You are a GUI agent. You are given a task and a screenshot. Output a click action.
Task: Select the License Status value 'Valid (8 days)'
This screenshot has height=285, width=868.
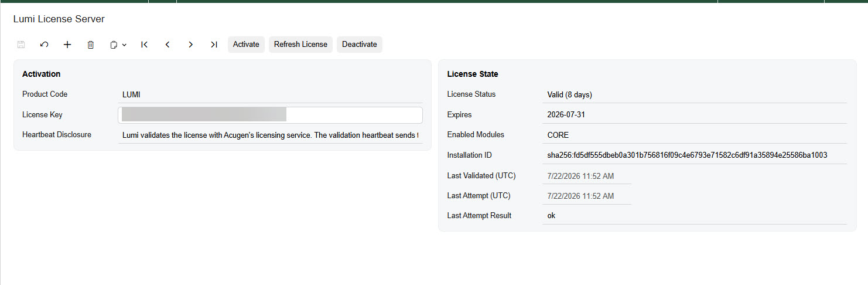coord(570,94)
